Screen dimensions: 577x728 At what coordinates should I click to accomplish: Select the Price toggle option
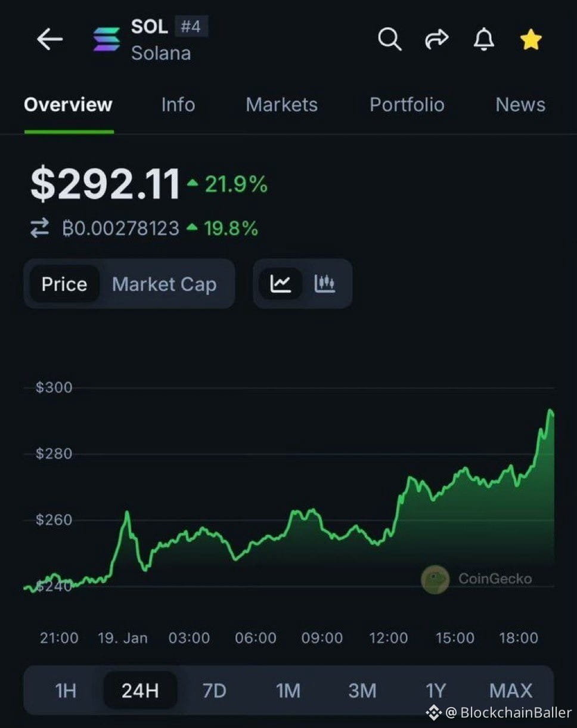[64, 284]
